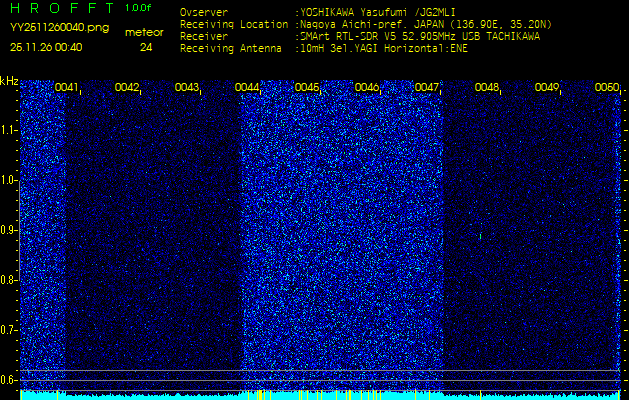Click the HROFFT title text
629x400 pixels.
pos(61,8)
